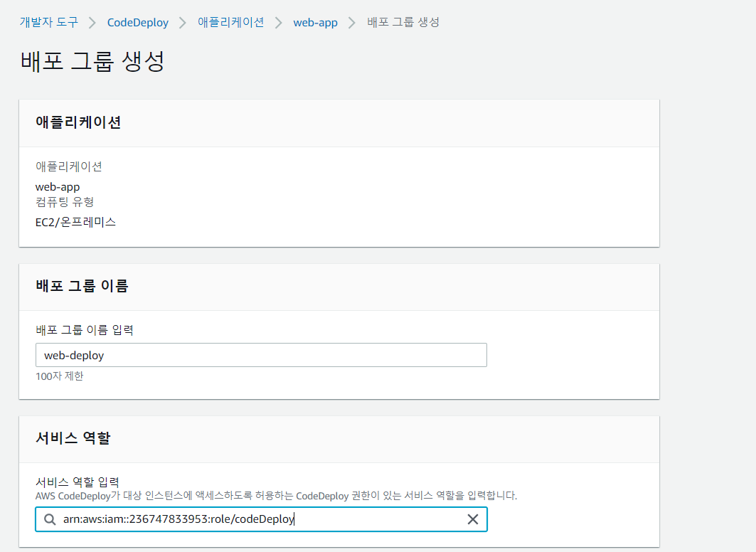Clear the service role field with X icon
Image resolution: width=756 pixels, height=552 pixels.
(x=473, y=519)
